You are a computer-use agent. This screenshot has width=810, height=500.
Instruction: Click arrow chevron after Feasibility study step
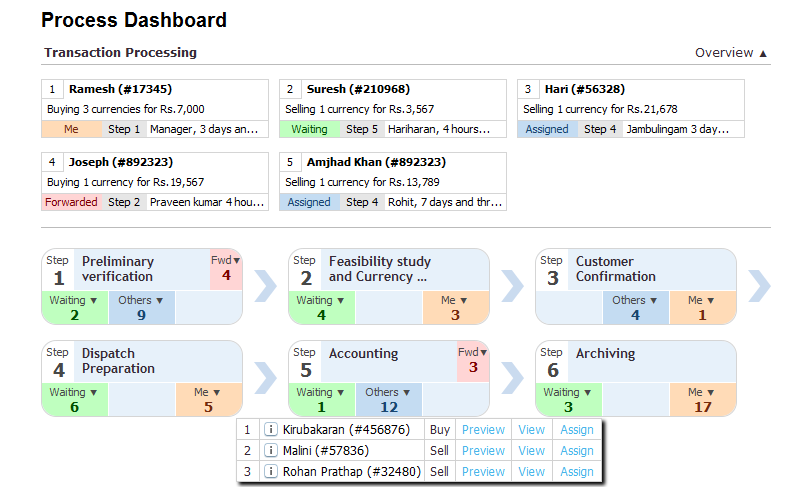tap(512, 286)
